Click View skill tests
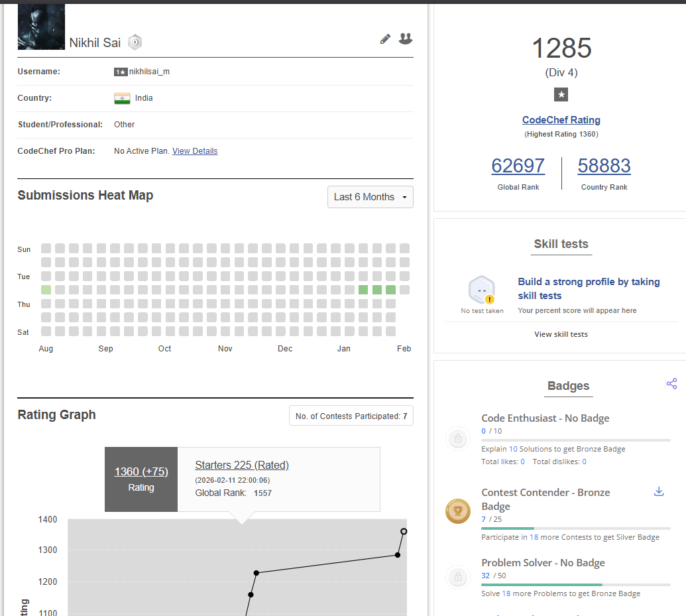The image size is (686, 616). (561, 334)
